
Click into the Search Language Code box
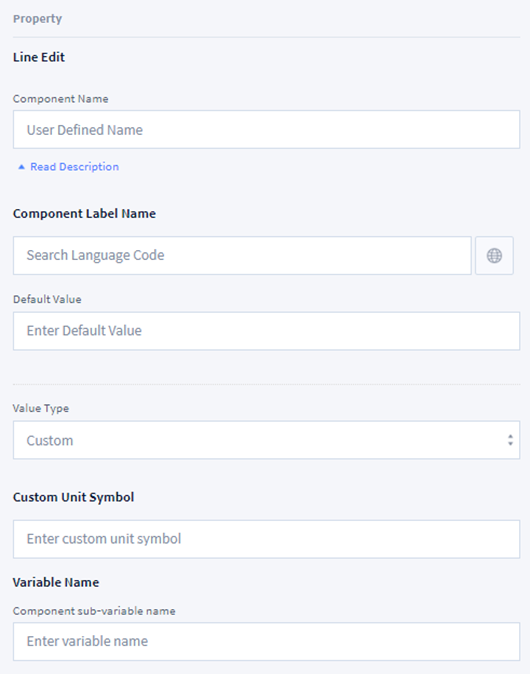(242, 255)
